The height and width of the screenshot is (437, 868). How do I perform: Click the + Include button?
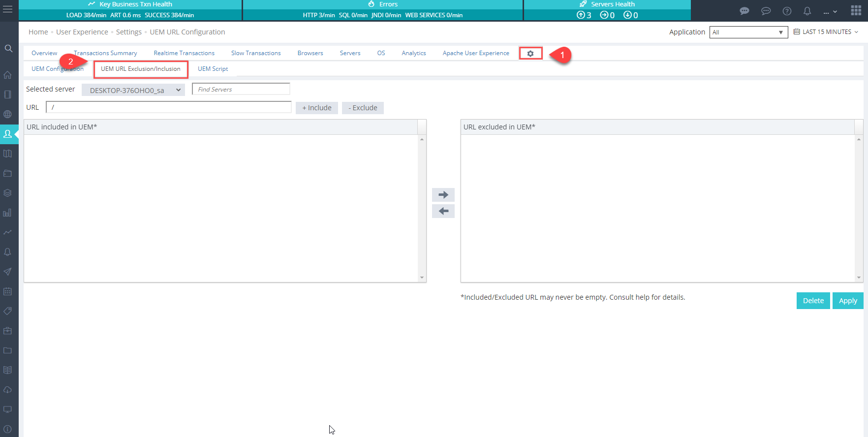pos(316,108)
